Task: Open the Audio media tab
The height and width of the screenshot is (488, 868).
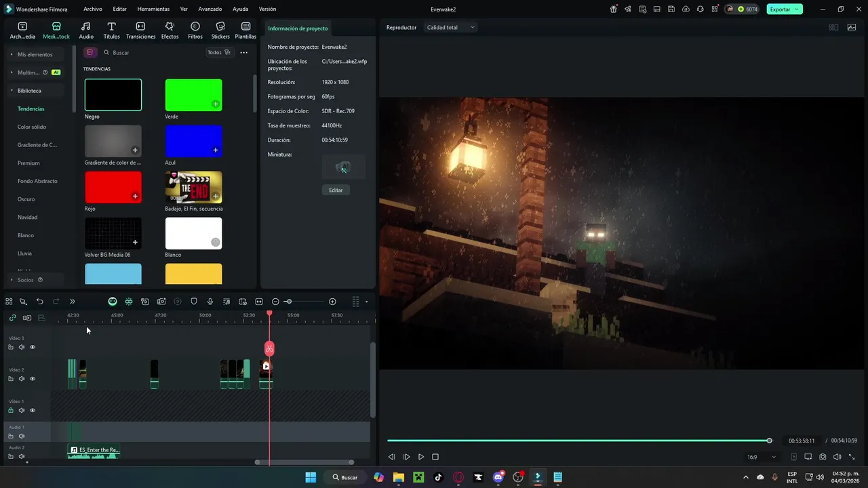Action: tap(86, 30)
